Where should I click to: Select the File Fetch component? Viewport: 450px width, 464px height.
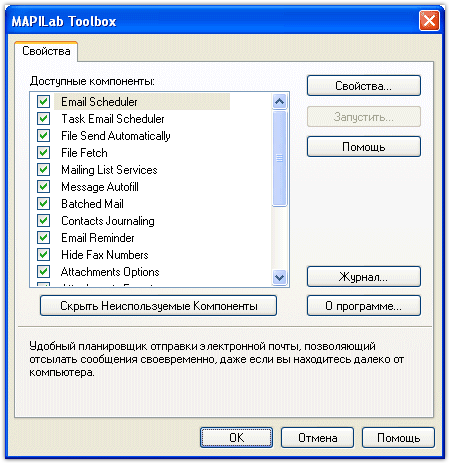(84, 153)
